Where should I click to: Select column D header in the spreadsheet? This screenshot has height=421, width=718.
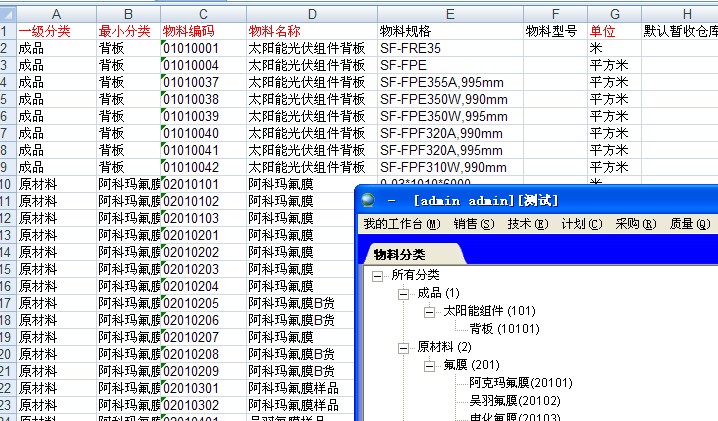tap(312, 13)
